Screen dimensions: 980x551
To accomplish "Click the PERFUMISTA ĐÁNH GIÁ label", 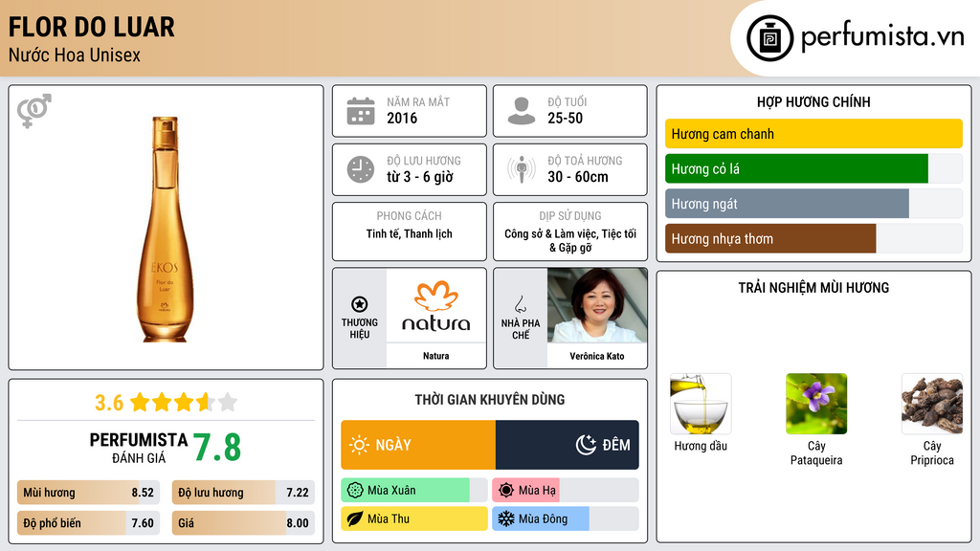I will (x=139, y=448).
